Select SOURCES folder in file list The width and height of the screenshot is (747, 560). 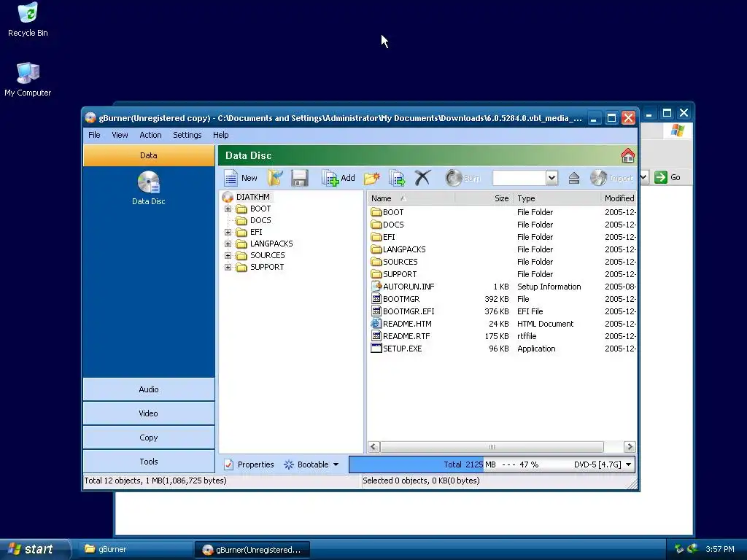tap(395, 262)
